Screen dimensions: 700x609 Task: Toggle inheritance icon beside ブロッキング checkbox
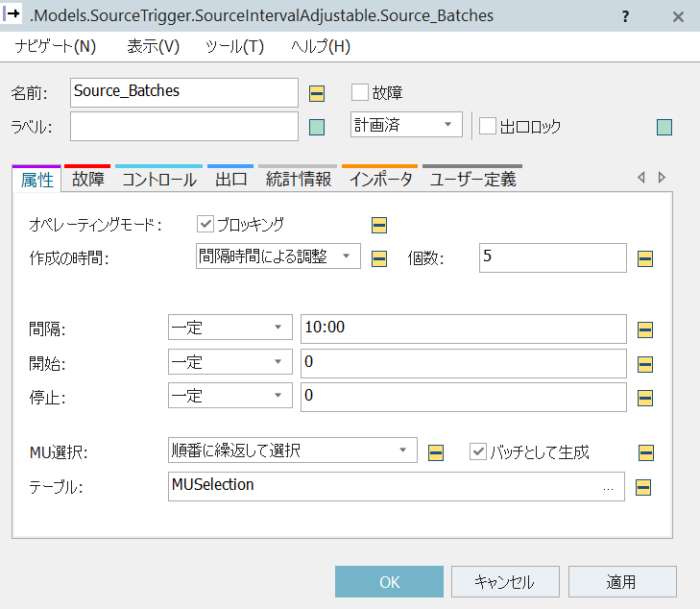pyautogui.click(x=379, y=225)
